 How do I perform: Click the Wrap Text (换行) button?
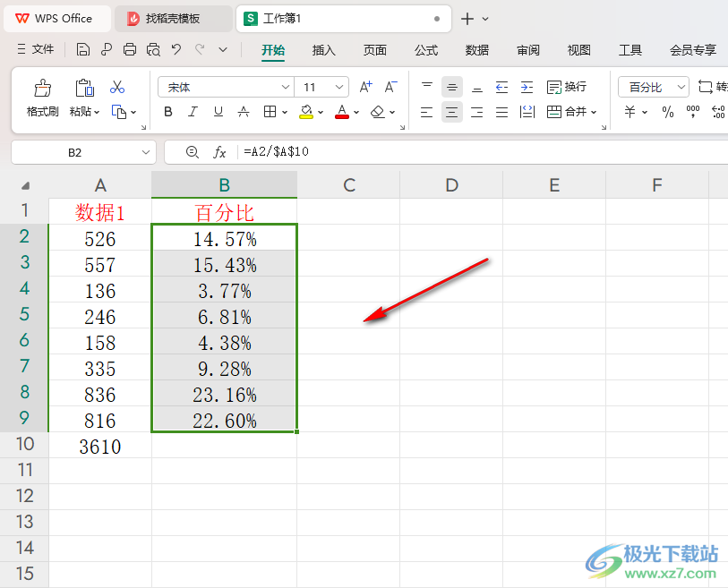click(x=567, y=87)
